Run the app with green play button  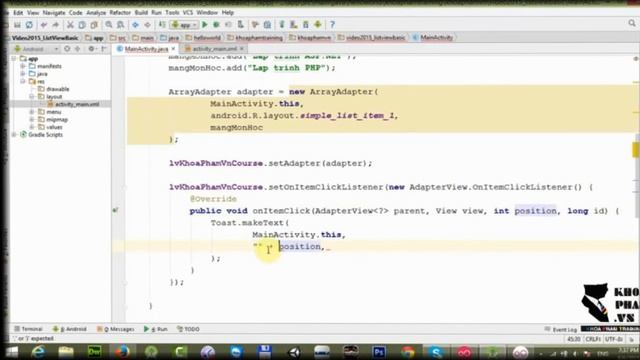pos(205,25)
